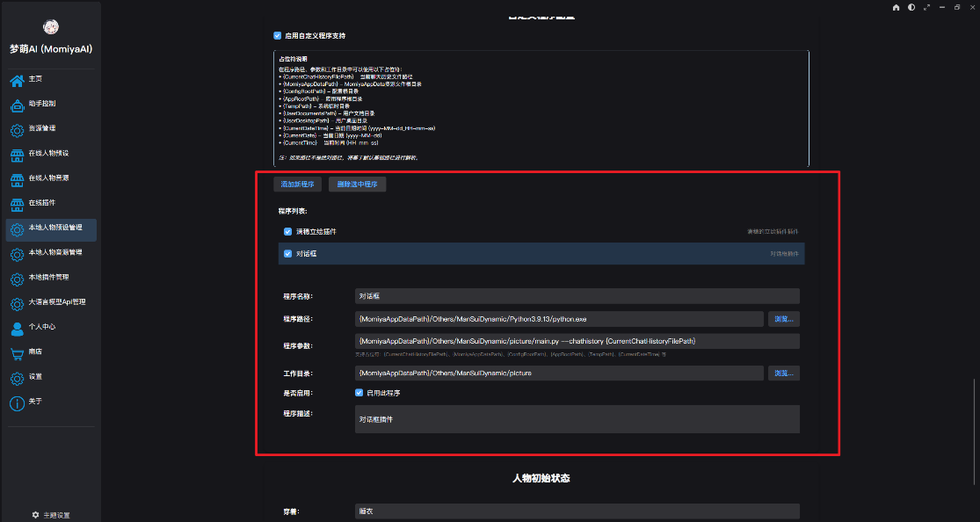The width and height of the screenshot is (980, 522).
Task: Click the home icon in the title bar
Action: [896, 7]
